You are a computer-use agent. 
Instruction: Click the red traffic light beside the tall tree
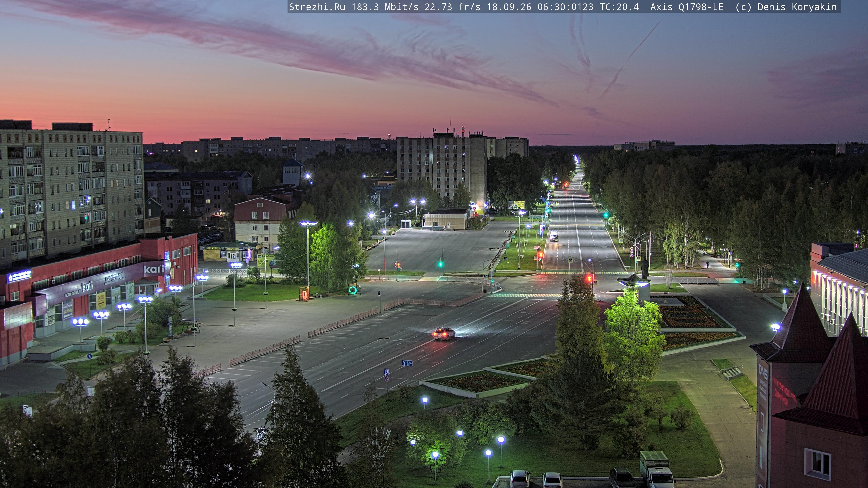click(x=589, y=278)
